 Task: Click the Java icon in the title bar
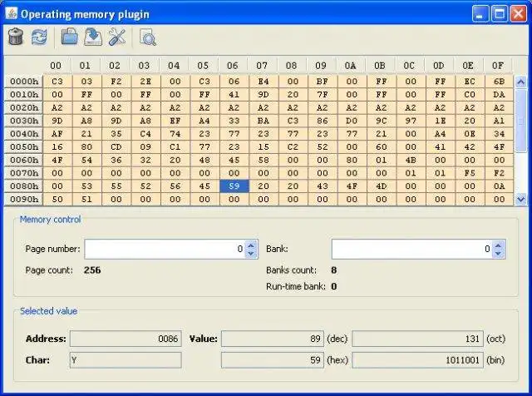tap(11, 14)
